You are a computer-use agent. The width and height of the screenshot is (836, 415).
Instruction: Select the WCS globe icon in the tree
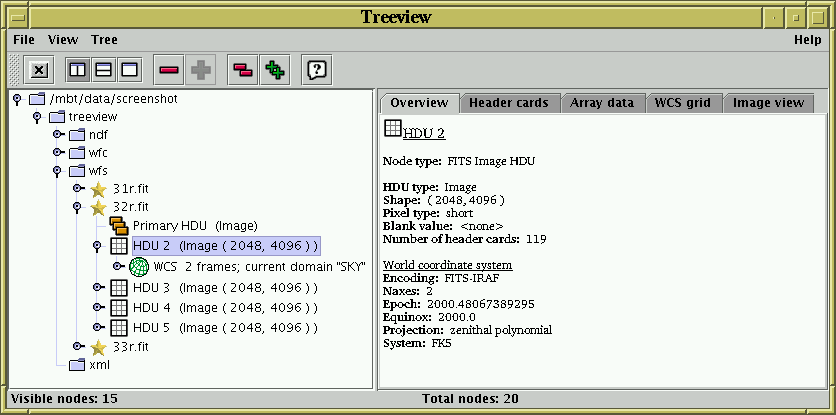pos(139,267)
